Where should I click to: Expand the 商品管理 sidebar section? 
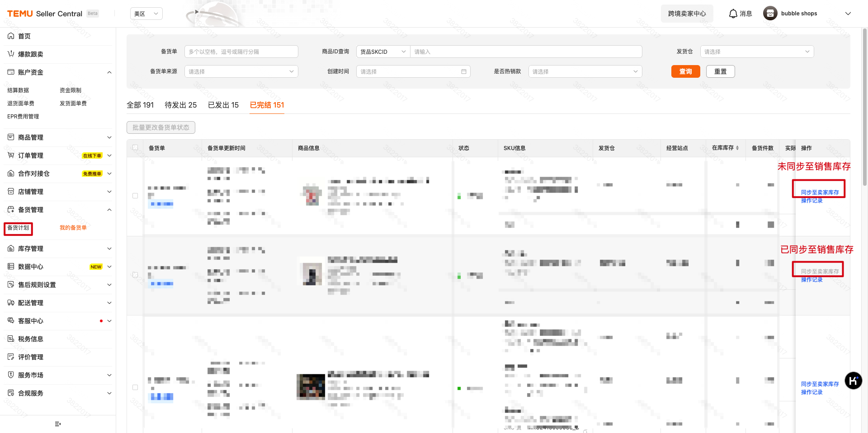[x=11, y=137]
